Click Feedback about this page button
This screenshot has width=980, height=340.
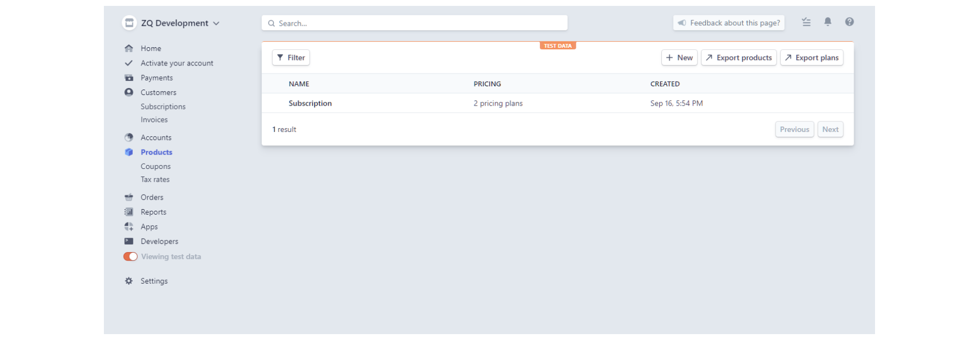728,23
